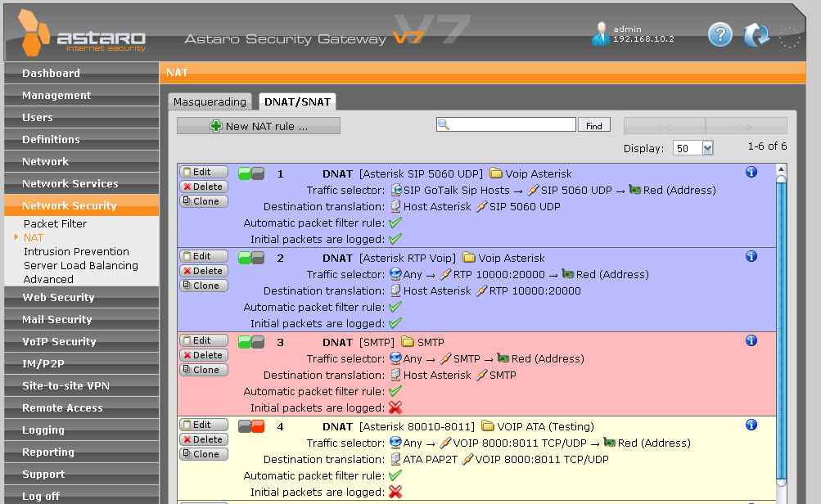Open VoIP Security menu
The height and width of the screenshot is (504, 821).
pyautogui.click(x=82, y=341)
